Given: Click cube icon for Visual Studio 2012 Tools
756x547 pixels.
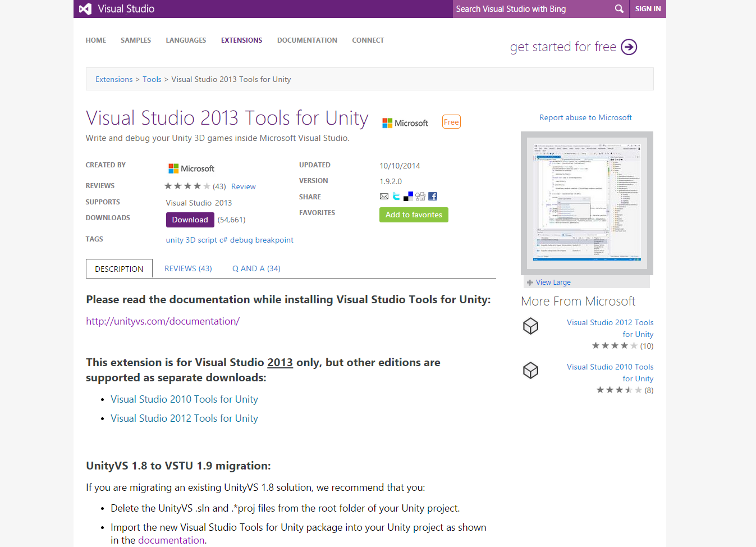Looking at the screenshot, I should pos(530,326).
